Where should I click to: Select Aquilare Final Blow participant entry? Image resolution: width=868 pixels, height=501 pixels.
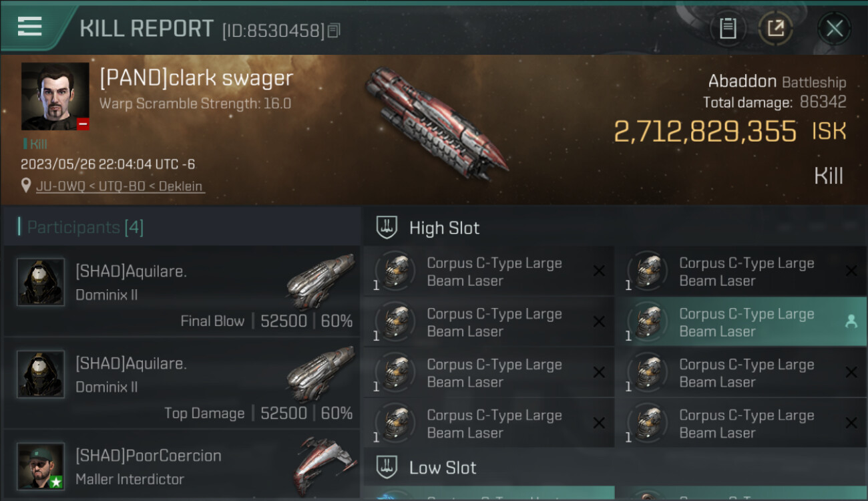(182, 291)
